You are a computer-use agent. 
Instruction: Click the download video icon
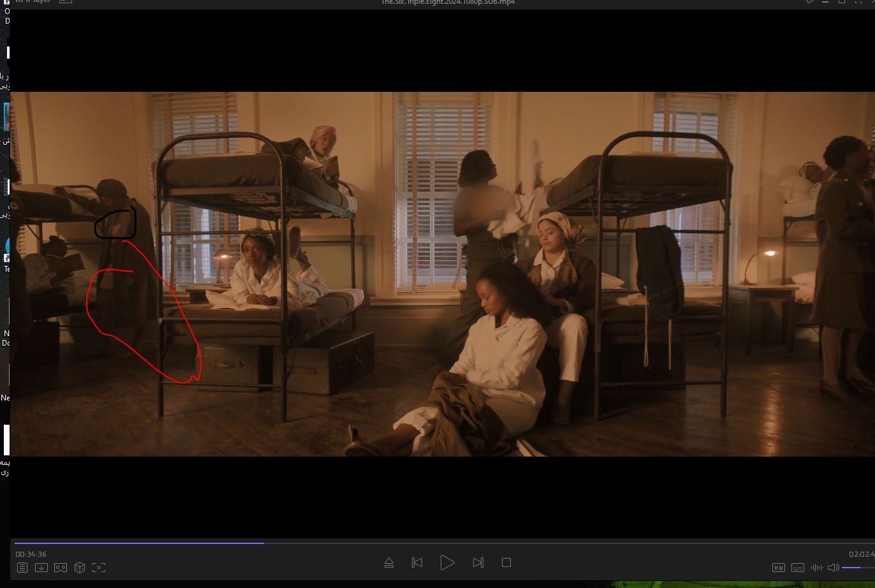click(x=41, y=568)
